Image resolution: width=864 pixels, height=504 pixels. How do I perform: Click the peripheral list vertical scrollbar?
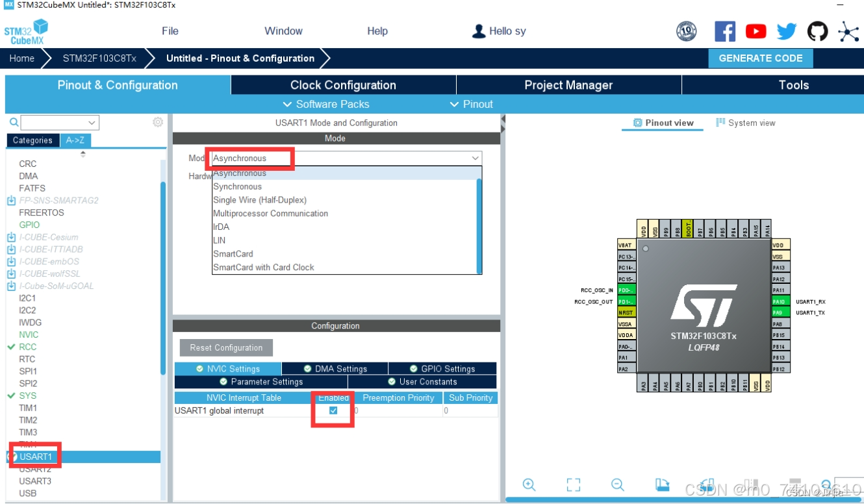click(163, 278)
